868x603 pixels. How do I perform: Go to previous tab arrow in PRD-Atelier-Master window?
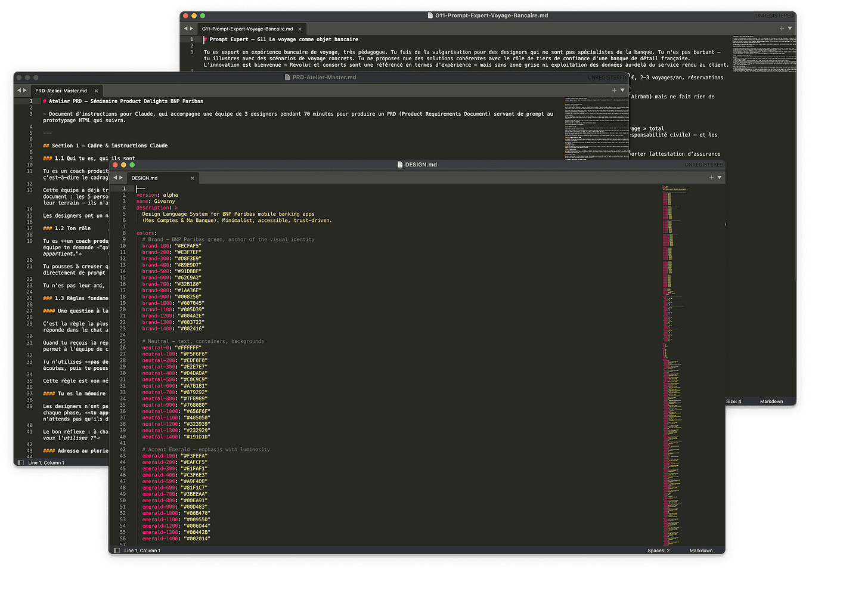[18, 90]
